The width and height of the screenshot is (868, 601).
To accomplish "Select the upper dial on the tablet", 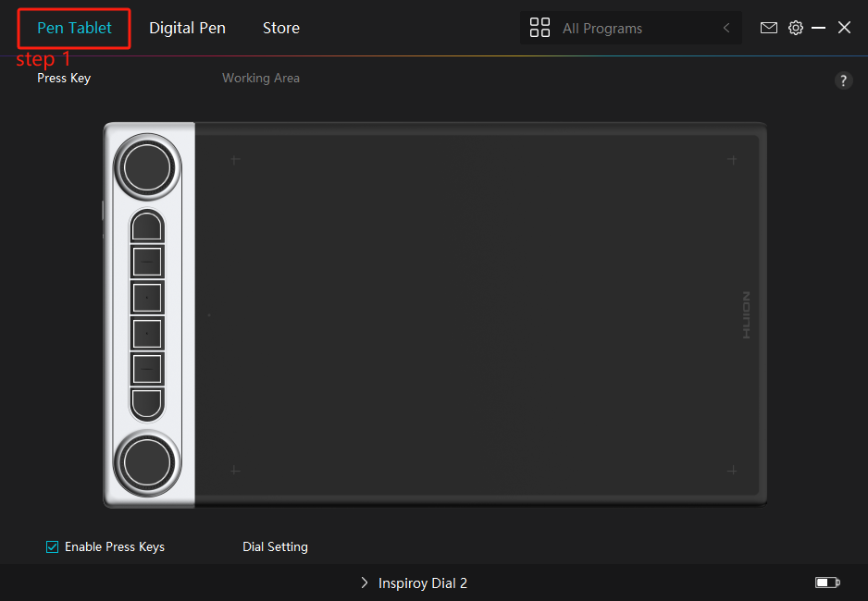I will click(147, 167).
